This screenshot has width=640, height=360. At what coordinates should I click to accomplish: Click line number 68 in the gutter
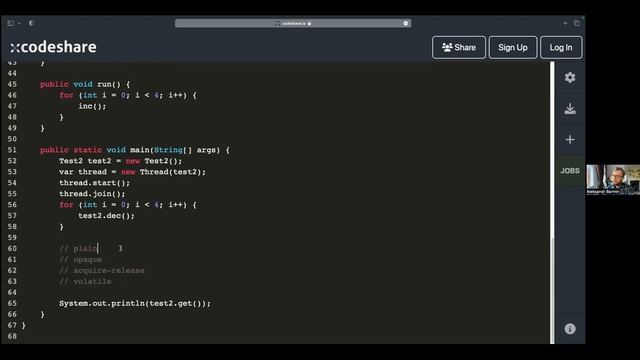(12, 336)
